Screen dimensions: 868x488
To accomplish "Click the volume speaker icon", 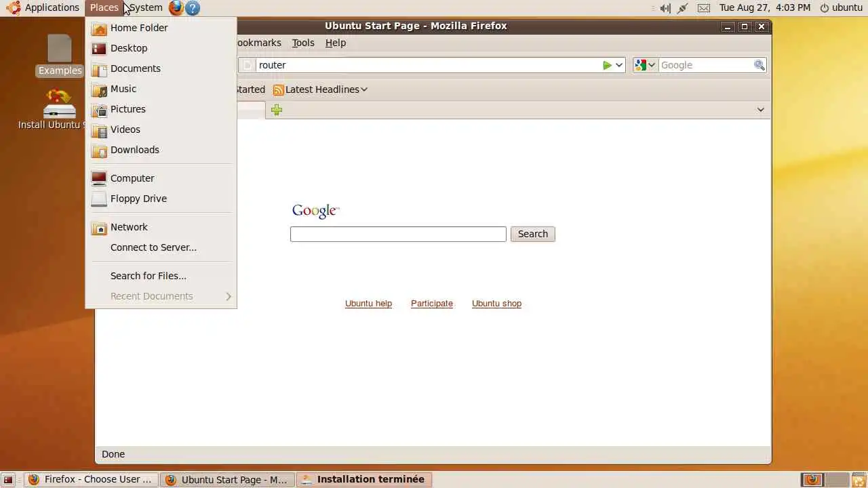I will click(665, 8).
